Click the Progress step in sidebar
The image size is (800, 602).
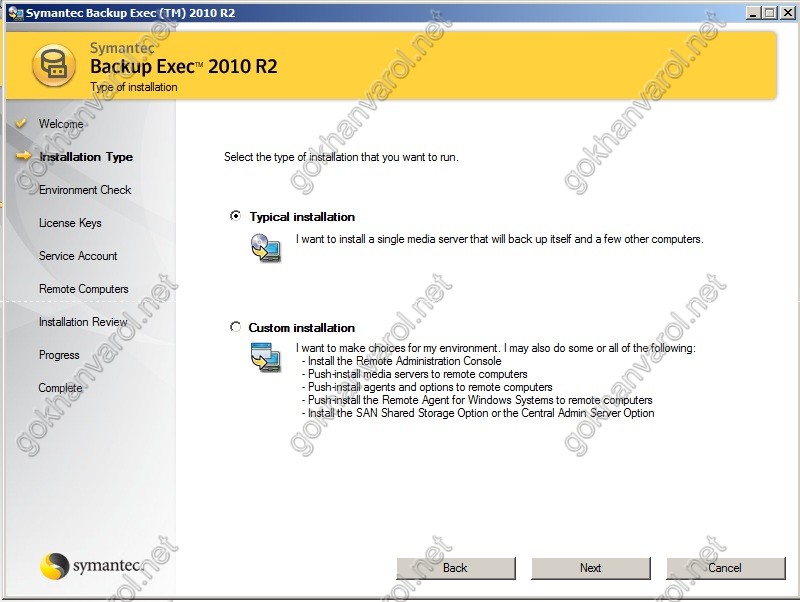click(x=59, y=355)
